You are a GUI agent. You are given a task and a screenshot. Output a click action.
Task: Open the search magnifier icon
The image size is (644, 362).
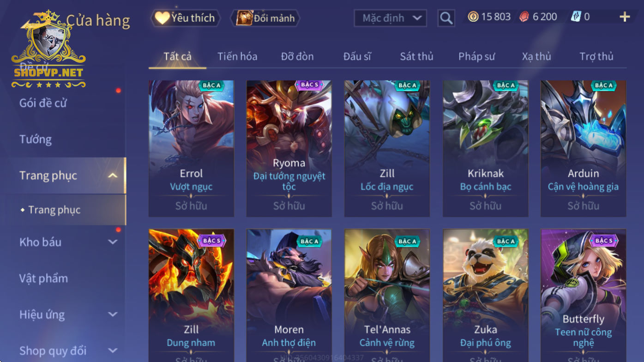pyautogui.click(x=446, y=18)
